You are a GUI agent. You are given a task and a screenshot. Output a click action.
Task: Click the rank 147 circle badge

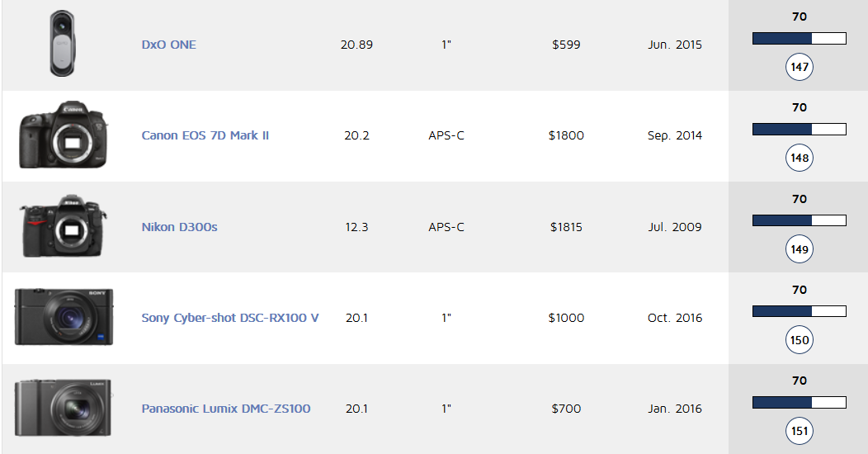click(x=799, y=67)
